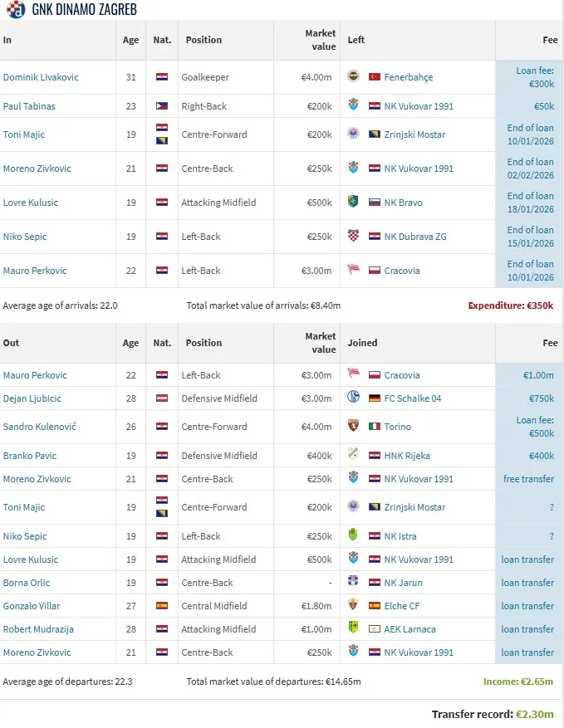Click the FC Schalke 04 crest
The image size is (564, 728).
point(353,398)
